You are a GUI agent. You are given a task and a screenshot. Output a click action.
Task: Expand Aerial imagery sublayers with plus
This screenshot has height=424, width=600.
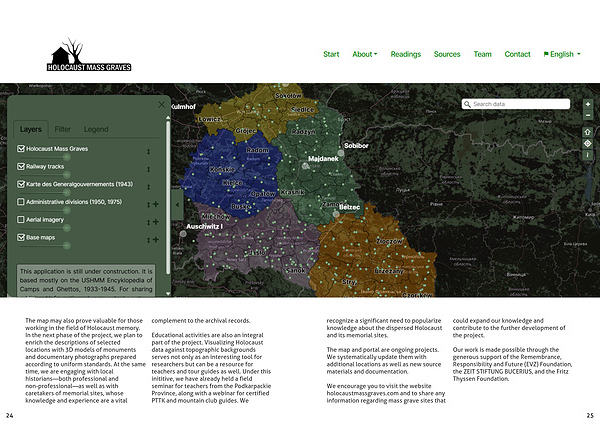[156, 222]
